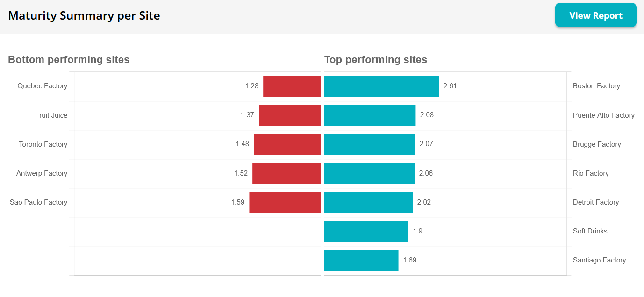Select the teal Soft Drinks bar

point(365,231)
